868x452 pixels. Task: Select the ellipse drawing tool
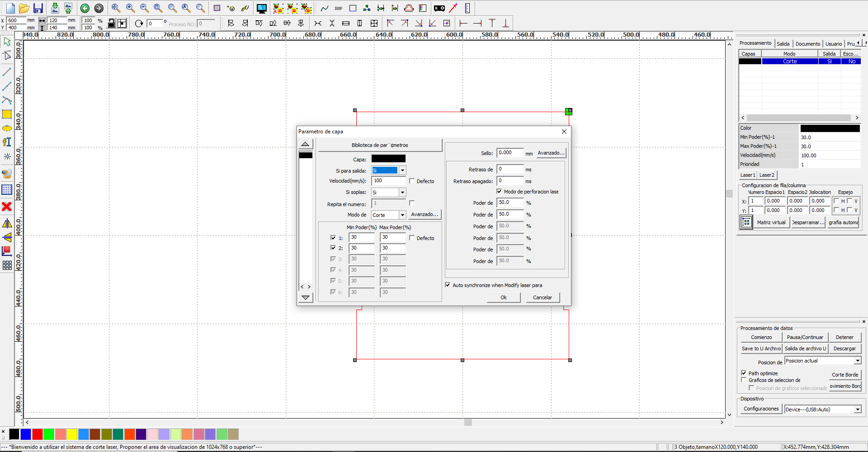(x=7, y=128)
